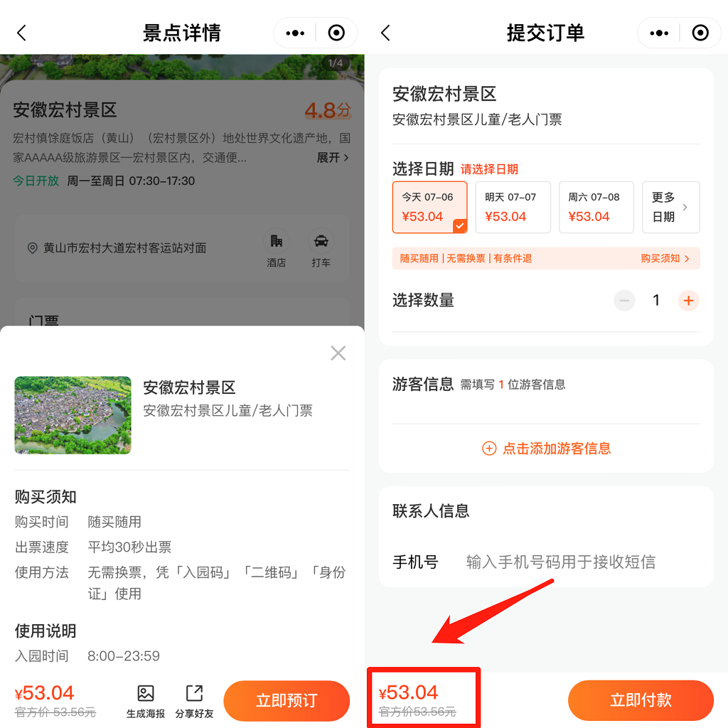Image resolution: width=728 pixels, height=728 pixels.
Task: Close the ticket info popup sheet
Action: (338, 353)
